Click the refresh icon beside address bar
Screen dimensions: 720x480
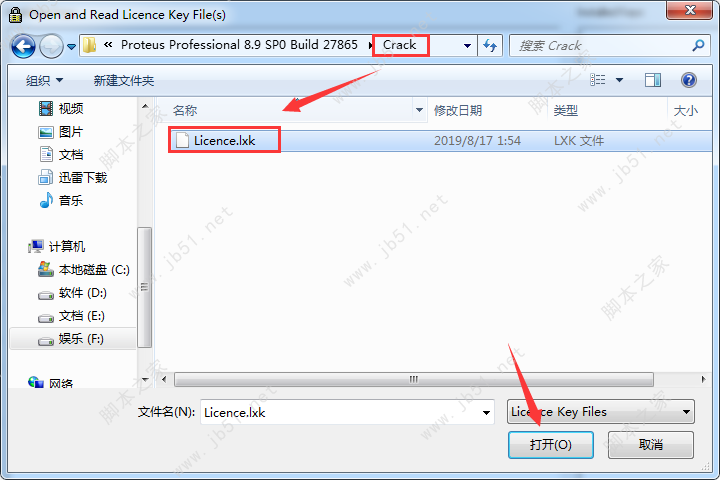tap(490, 45)
